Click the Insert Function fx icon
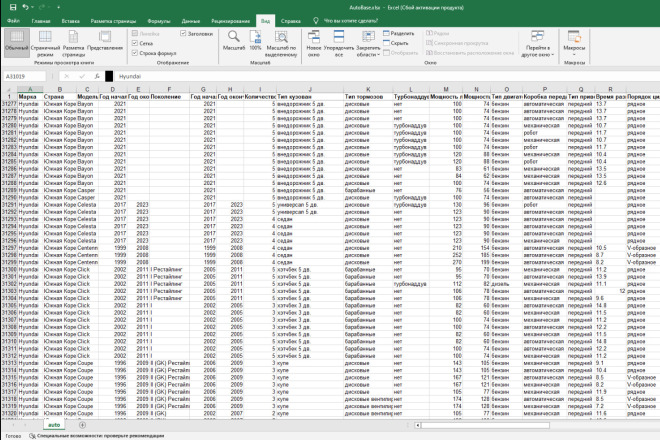 pos(97,76)
